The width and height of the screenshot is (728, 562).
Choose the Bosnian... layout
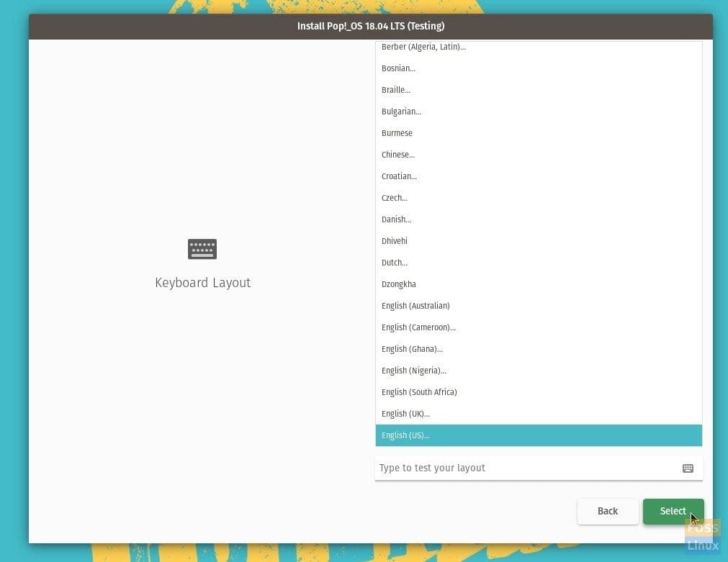539,68
